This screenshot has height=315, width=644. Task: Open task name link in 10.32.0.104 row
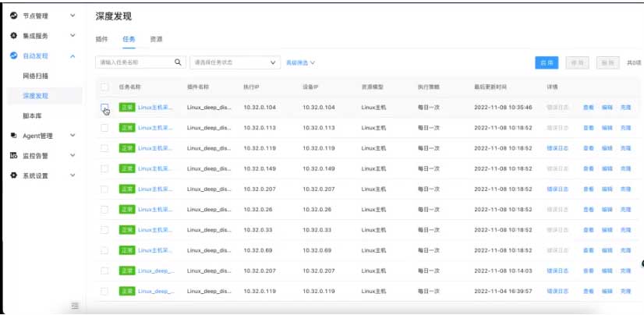[156, 108]
